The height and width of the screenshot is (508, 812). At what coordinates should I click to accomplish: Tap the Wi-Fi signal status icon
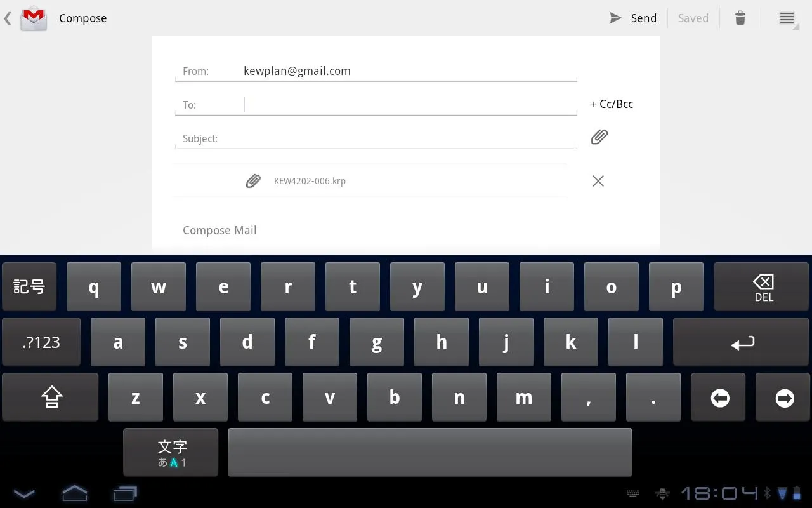click(782, 493)
